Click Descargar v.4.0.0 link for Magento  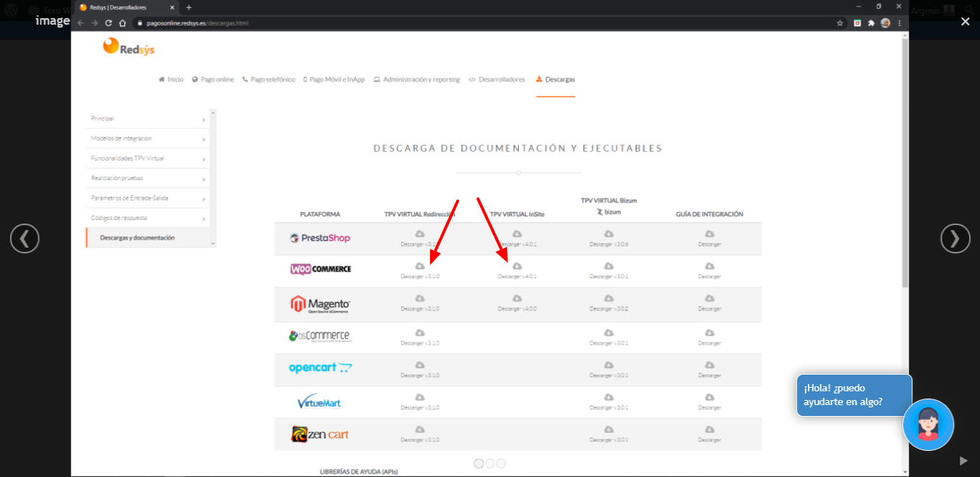517,309
